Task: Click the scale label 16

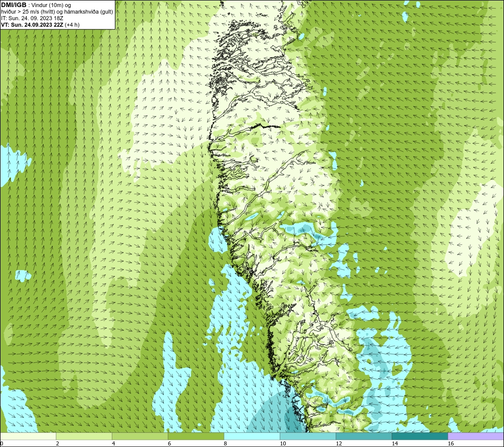Action: [x=451, y=444]
